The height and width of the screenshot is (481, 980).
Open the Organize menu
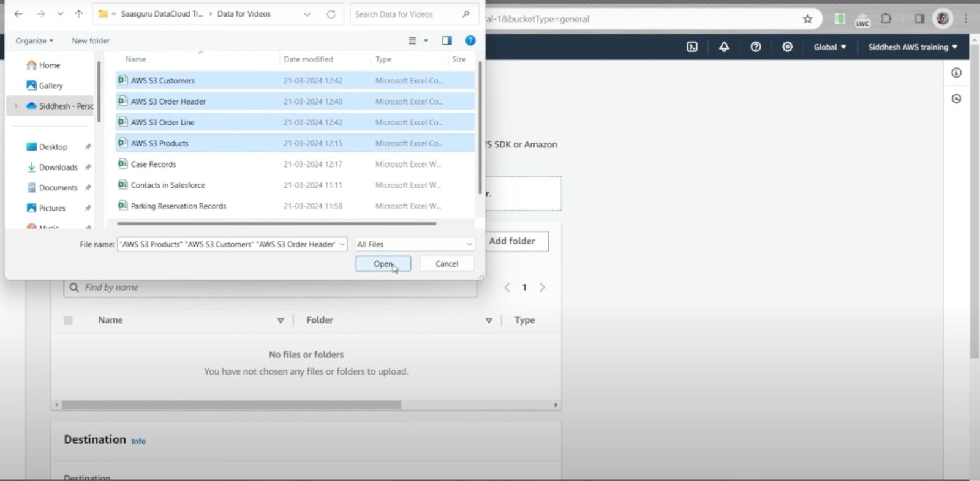(34, 41)
